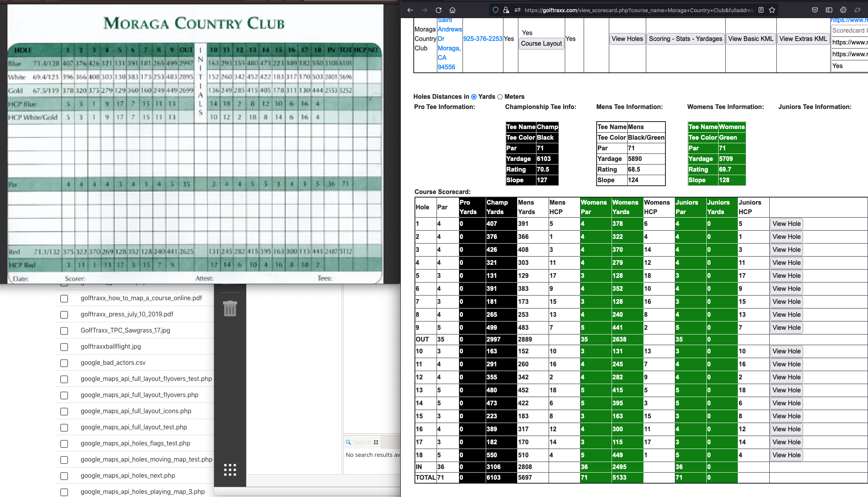
Task: Check google_maps_api_full_layout_flyovers_test.php checkbox
Action: coord(64,379)
